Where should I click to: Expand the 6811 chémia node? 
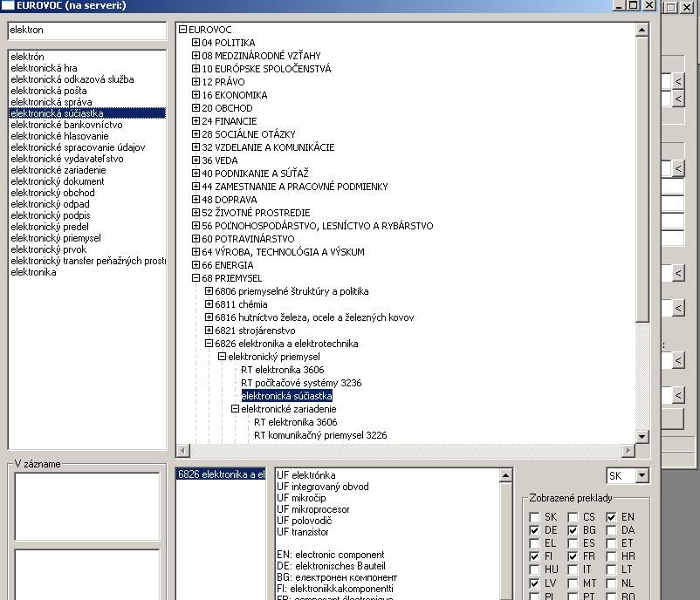pos(209,304)
